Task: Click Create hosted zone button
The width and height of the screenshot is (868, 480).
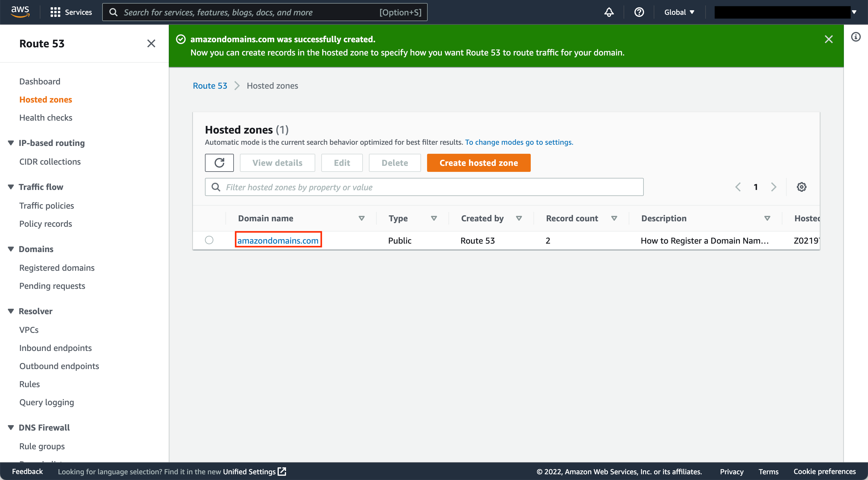Action: [x=479, y=163]
